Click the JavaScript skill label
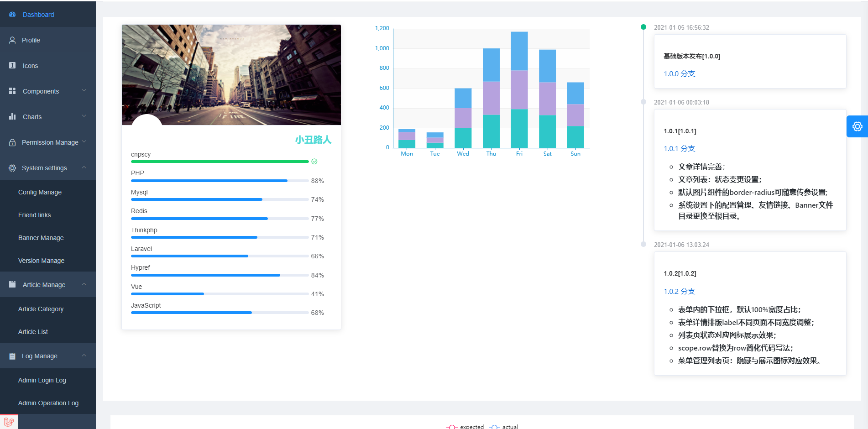The width and height of the screenshot is (868, 429). click(146, 305)
